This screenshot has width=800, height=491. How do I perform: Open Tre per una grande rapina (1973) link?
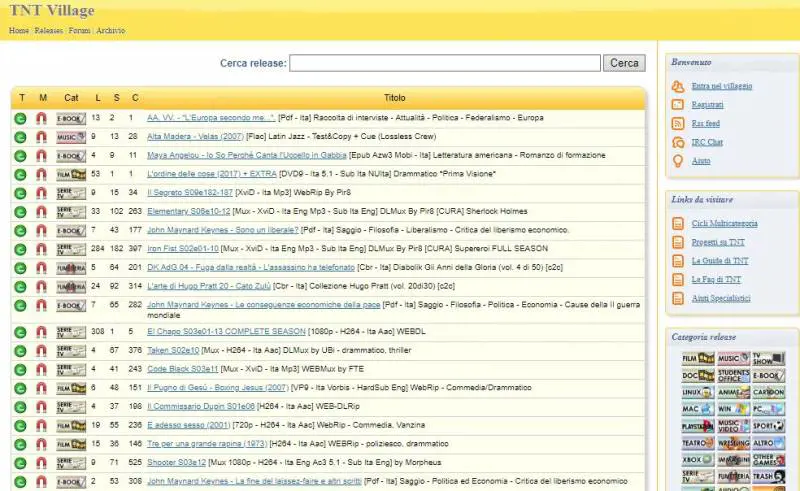tap(207, 444)
